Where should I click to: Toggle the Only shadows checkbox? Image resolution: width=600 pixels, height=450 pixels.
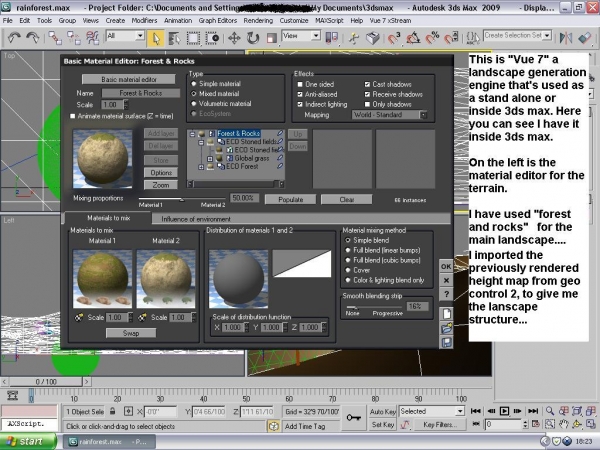pyautogui.click(x=367, y=104)
